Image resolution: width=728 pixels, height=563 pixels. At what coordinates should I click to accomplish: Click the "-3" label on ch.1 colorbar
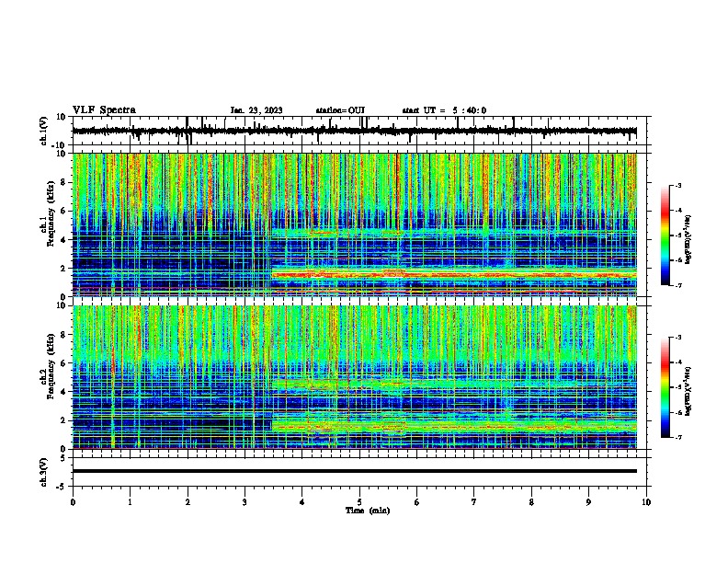point(677,186)
